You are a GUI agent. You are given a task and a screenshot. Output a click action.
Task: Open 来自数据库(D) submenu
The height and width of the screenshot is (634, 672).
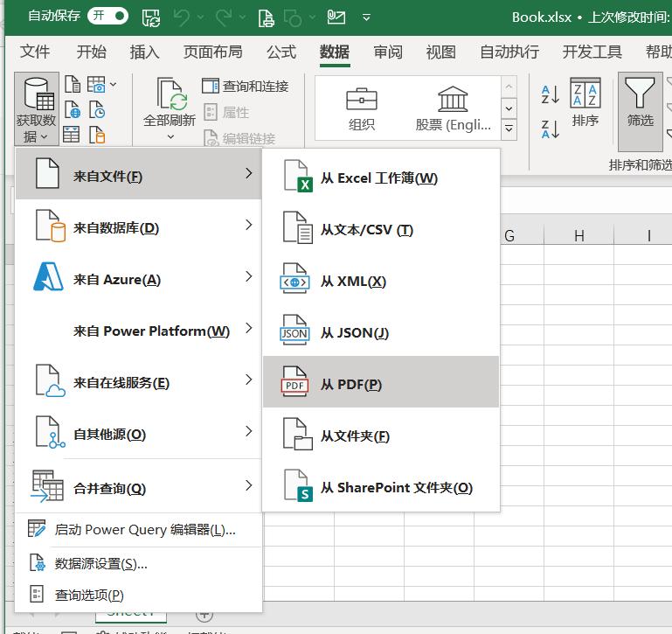coord(138,226)
